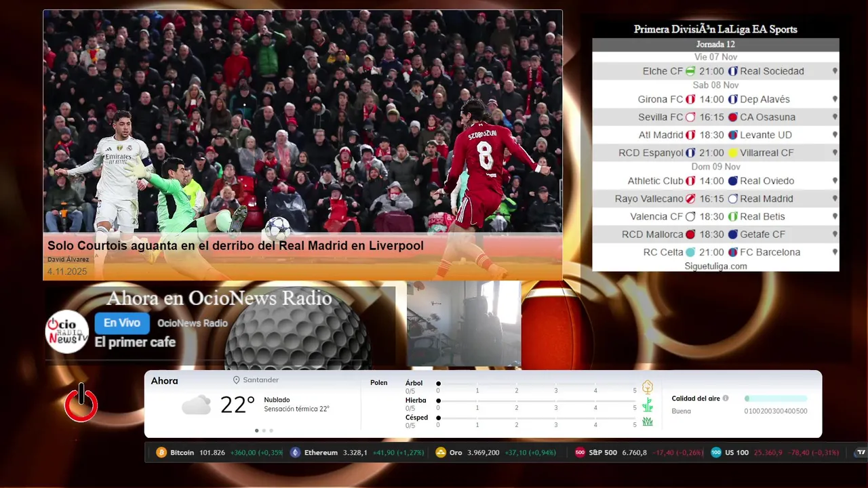868x488 pixels.
Task: Click the Árbol pollen level slider
Action: (536, 384)
